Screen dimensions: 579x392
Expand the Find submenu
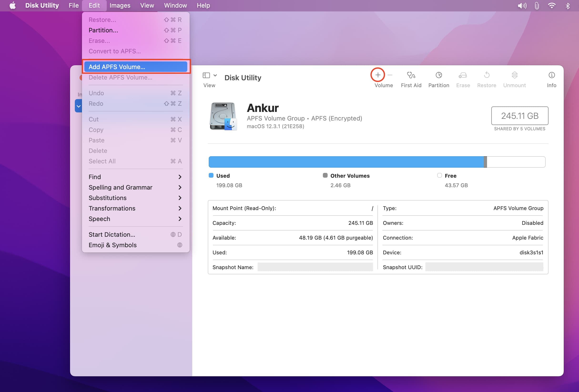click(136, 177)
